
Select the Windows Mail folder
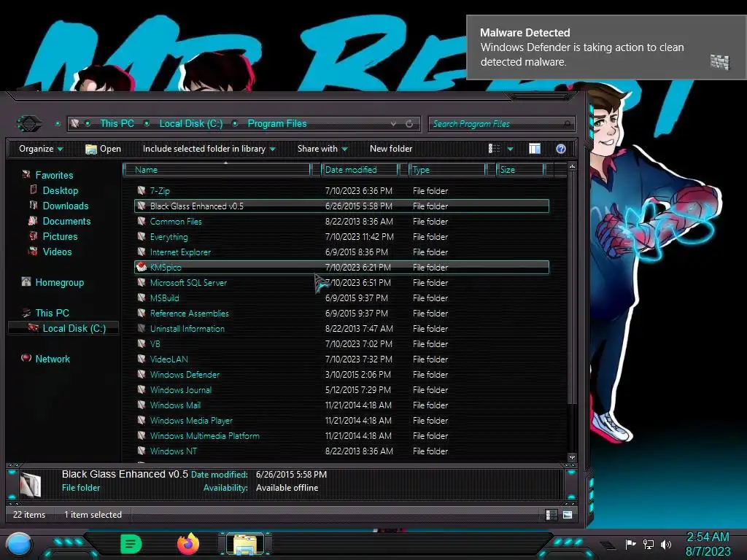coord(175,405)
